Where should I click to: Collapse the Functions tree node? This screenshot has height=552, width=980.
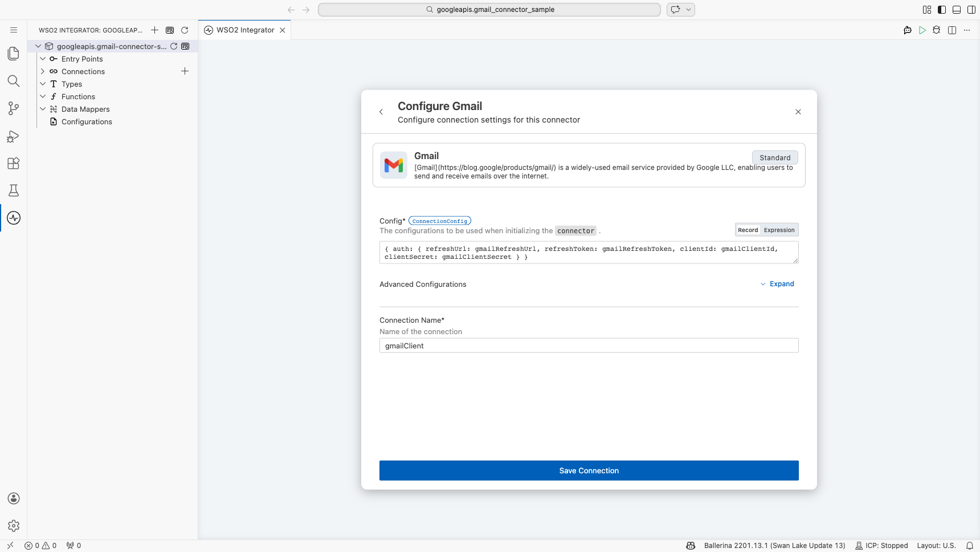coord(43,96)
